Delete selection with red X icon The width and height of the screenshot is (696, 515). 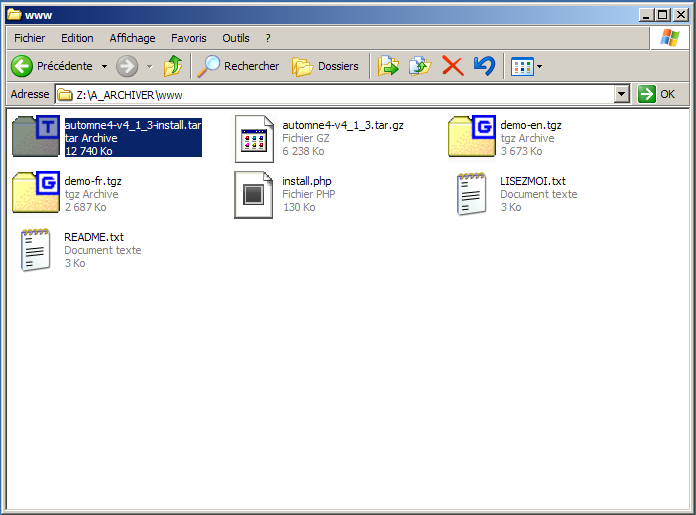click(x=453, y=66)
